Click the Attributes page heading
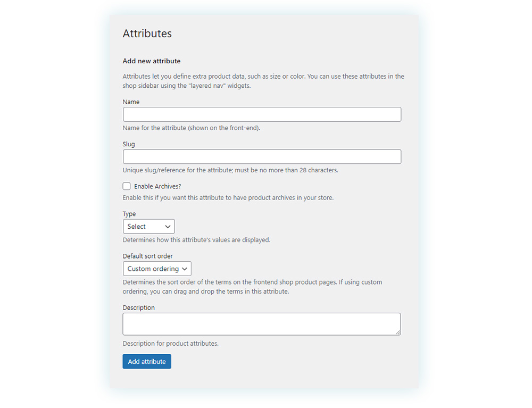 pyautogui.click(x=147, y=33)
